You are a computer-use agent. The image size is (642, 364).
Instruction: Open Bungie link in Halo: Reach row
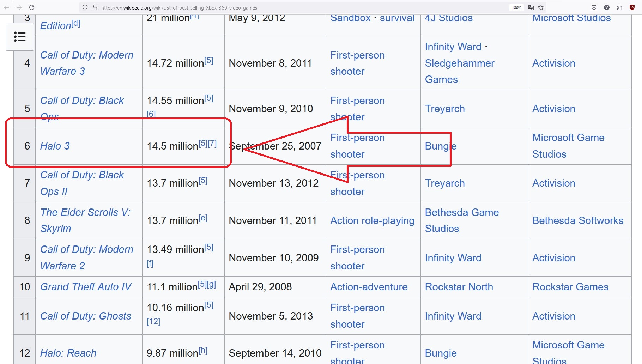(x=441, y=353)
